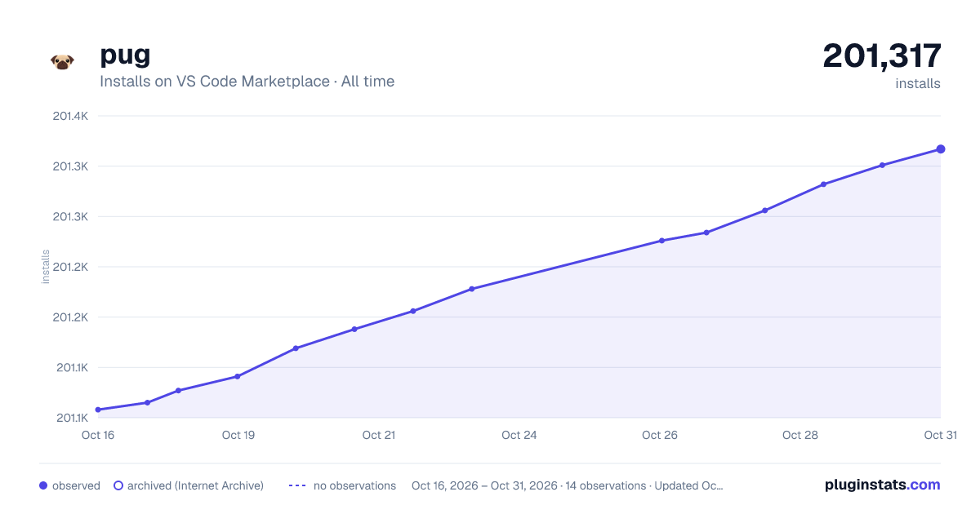Click the 201,317 total installs number
The width and height of the screenshot is (980, 514).
882,55
